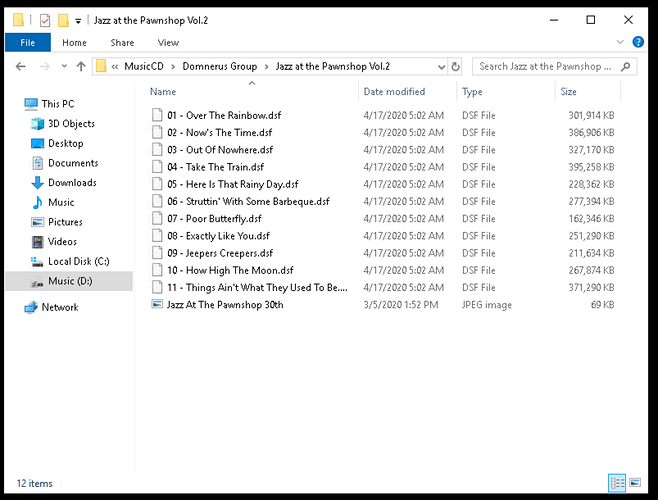Screen dimensions: 658x500
Task: Sort by the Size column header
Action: [x=568, y=92]
